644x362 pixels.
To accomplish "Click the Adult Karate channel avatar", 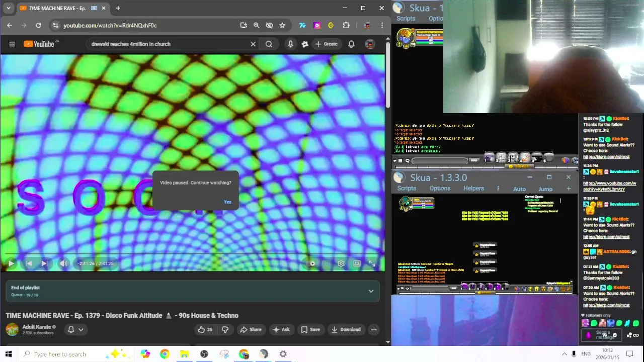I will [12, 329].
